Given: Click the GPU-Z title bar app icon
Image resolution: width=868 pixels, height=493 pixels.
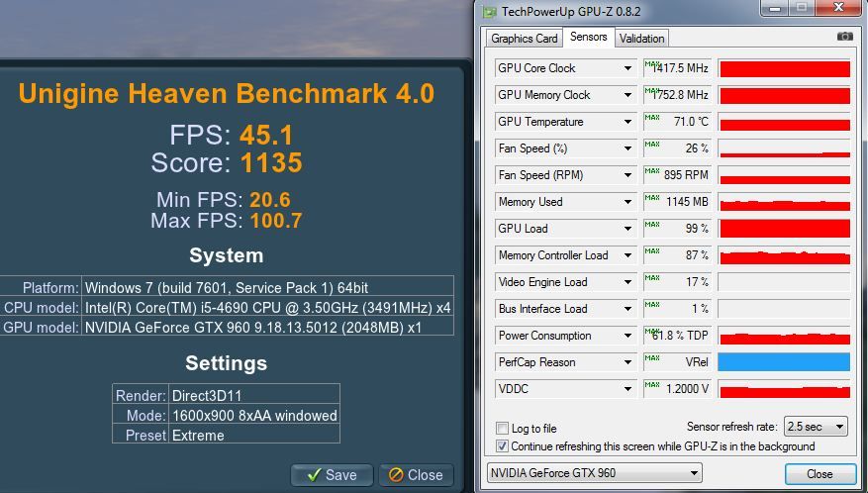Looking at the screenshot, I should pos(489,12).
